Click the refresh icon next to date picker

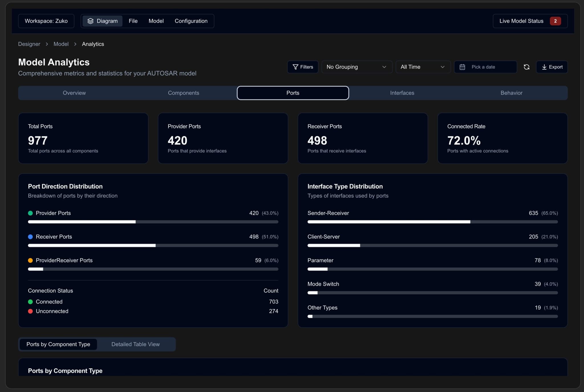(x=526, y=67)
